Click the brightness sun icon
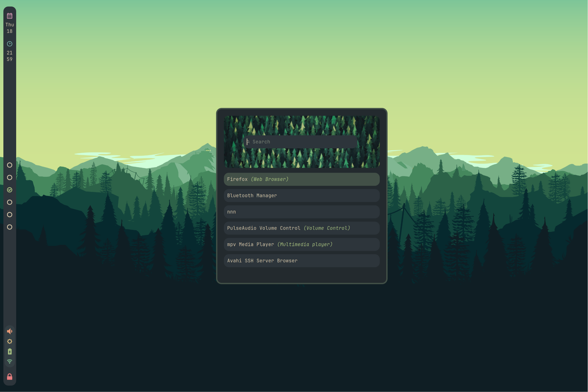The image size is (588, 392). tap(10, 341)
